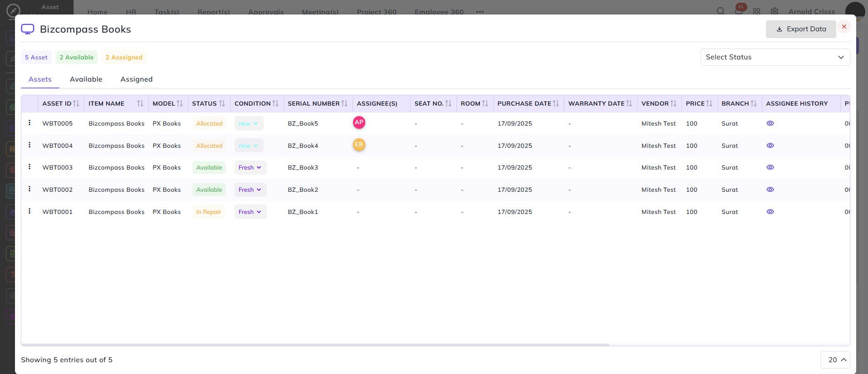This screenshot has width=868, height=374.
Task: Change Fresh condition for WBT0002
Action: coord(250,189)
